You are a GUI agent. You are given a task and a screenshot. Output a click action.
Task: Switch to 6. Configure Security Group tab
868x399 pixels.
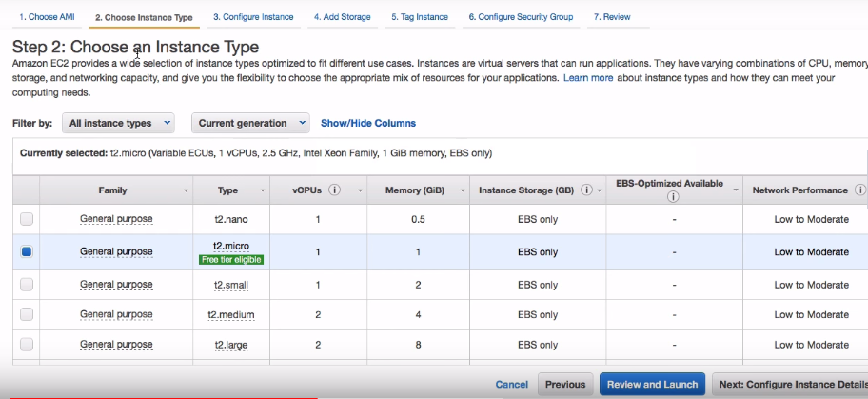point(521,17)
